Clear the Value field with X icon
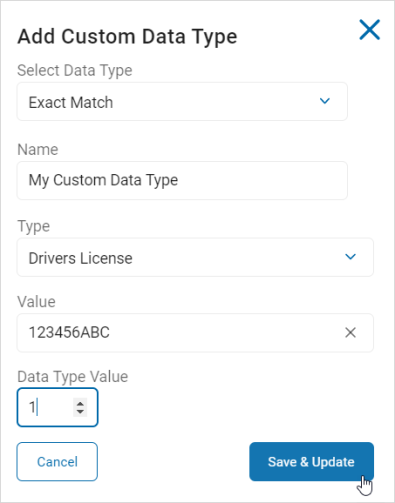 (350, 333)
